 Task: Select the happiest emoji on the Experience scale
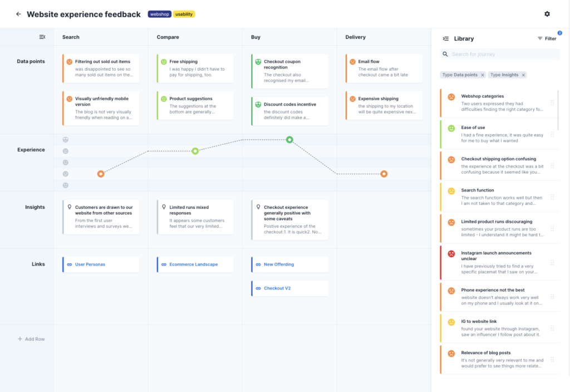pyautogui.click(x=66, y=140)
